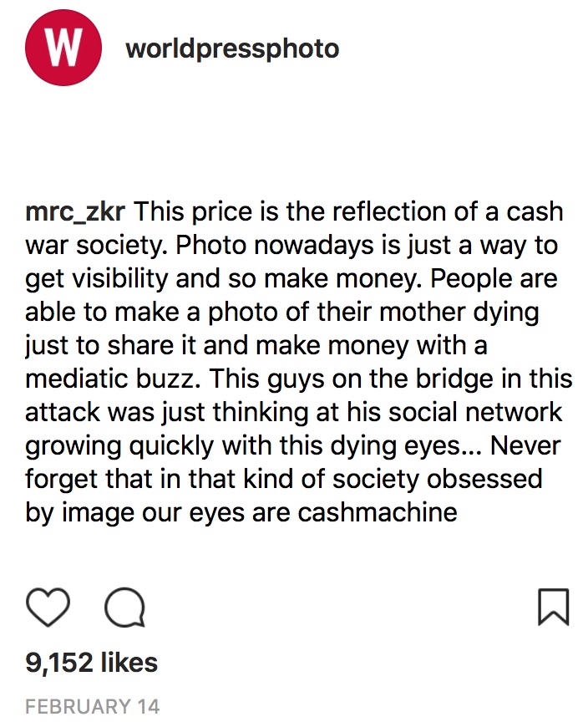Open the February 14 post timestamp
The width and height of the screenshot is (588, 722).
[92, 706]
